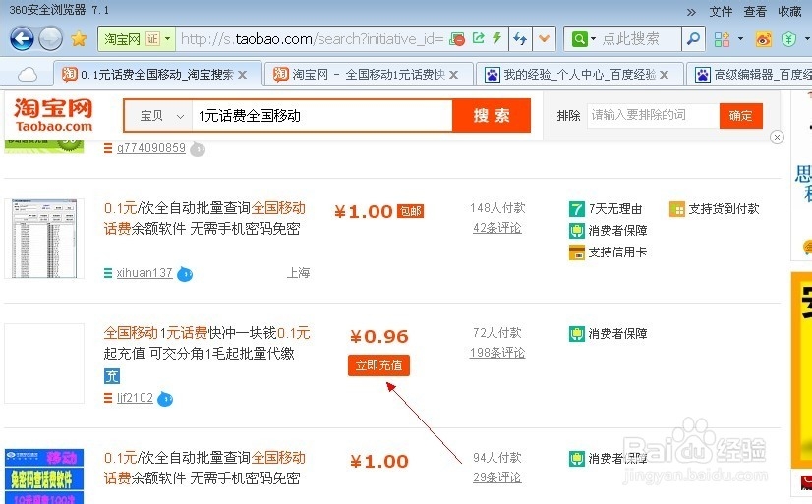Click the green share icon in address bar
Screen dimensions: 812x504
(x=479, y=37)
